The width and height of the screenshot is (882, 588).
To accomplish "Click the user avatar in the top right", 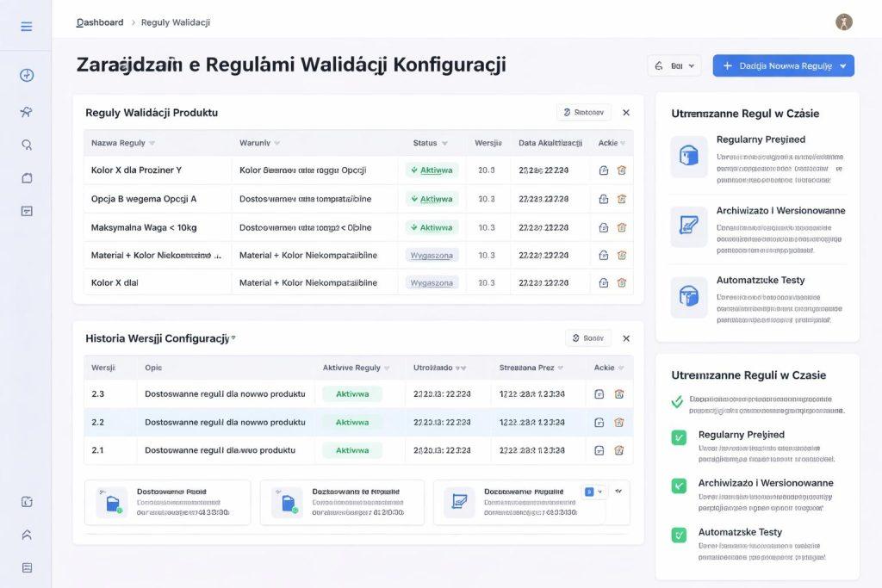I will tap(843, 22).
